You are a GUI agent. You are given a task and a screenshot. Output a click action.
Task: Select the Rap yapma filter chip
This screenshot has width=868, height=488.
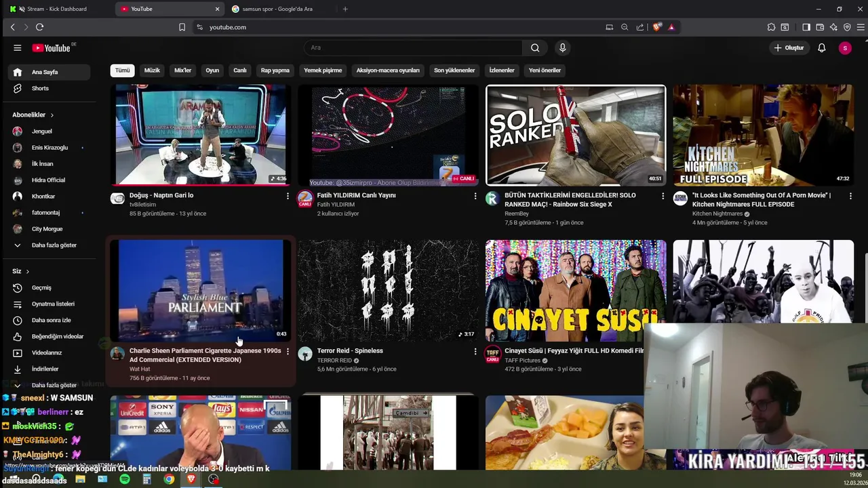275,70
